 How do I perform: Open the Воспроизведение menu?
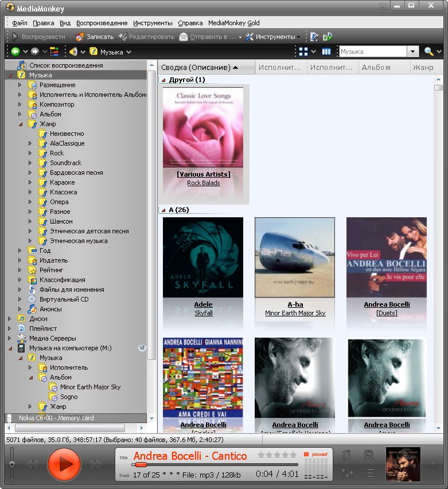pyautogui.click(x=102, y=23)
